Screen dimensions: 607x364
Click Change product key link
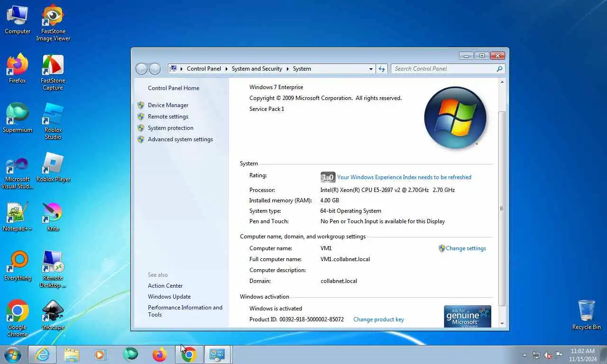click(x=378, y=319)
